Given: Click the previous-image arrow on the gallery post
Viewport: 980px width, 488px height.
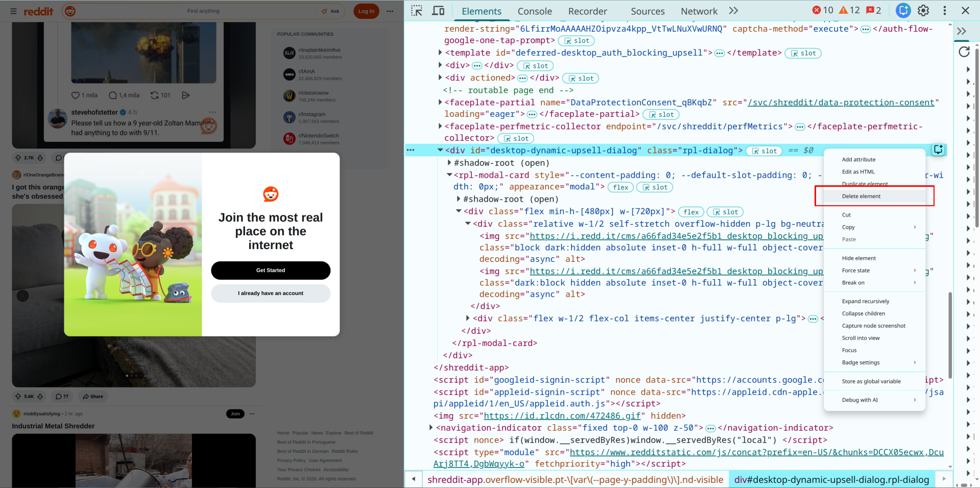Looking at the screenshot, I should pyautogui.click(x=22, y=296).
